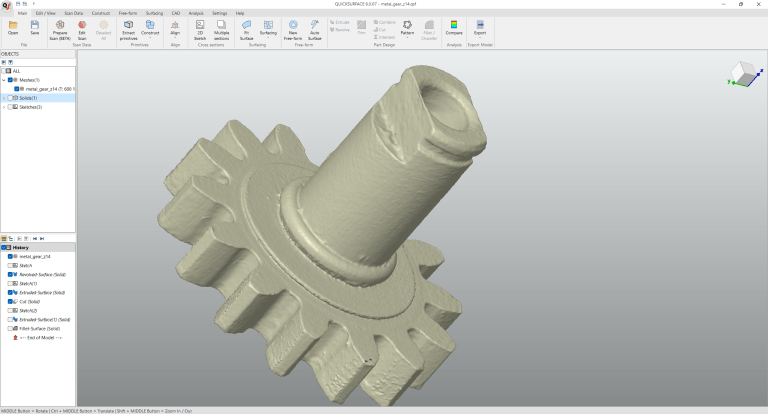Image resolution: width=768 pixels, height=414 pixels.
Task: Check Fillet-Surface (Solid) in History
Action: [x=10, y=329]
